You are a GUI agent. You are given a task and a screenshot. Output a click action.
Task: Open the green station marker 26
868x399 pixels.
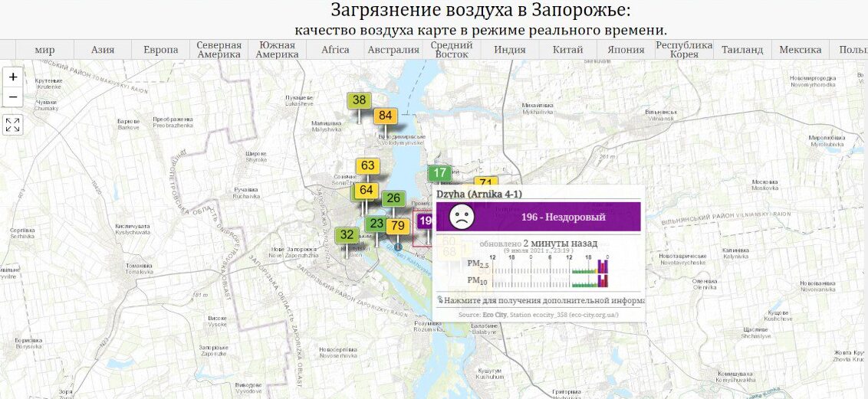pyautogui.click(x=393, y=199)
